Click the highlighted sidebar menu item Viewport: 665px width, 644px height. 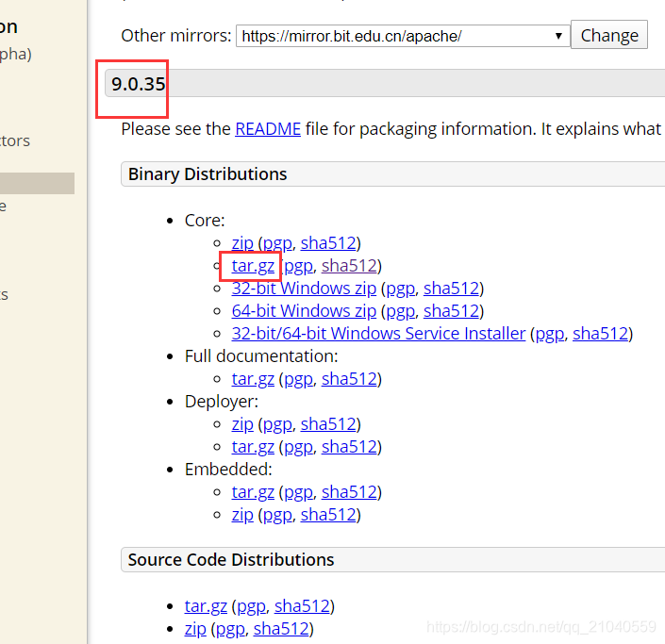tap(37, 183)
